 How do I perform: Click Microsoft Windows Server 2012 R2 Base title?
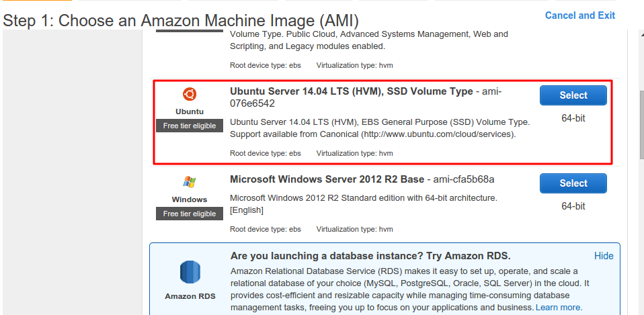click(327, 179)
